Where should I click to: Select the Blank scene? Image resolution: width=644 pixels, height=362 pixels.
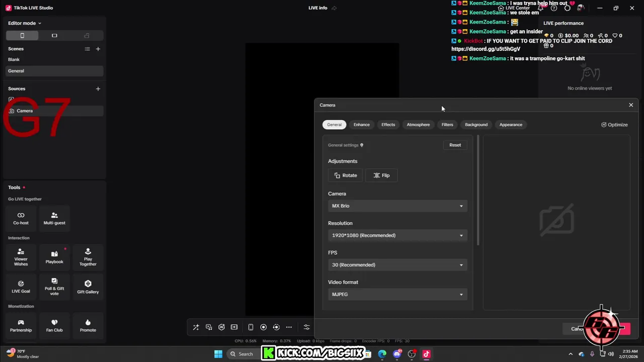[54, 59]
